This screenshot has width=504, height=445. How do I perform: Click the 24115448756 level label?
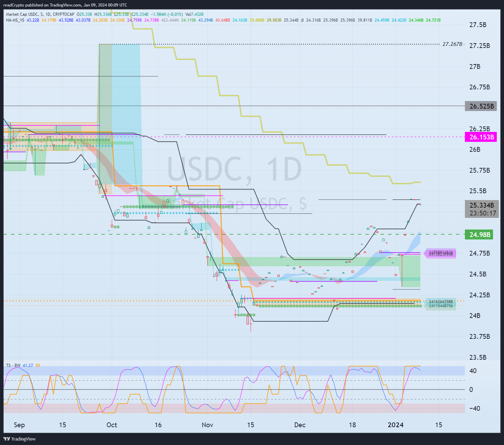(441, 306)
